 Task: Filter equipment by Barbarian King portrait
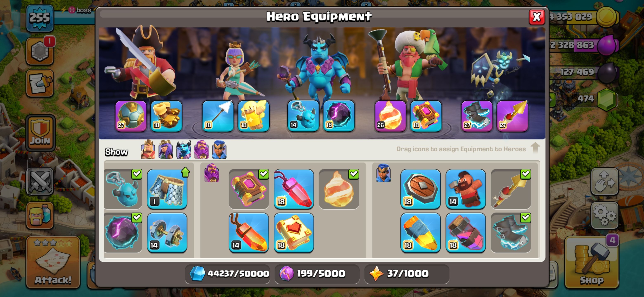coord(148,150)
